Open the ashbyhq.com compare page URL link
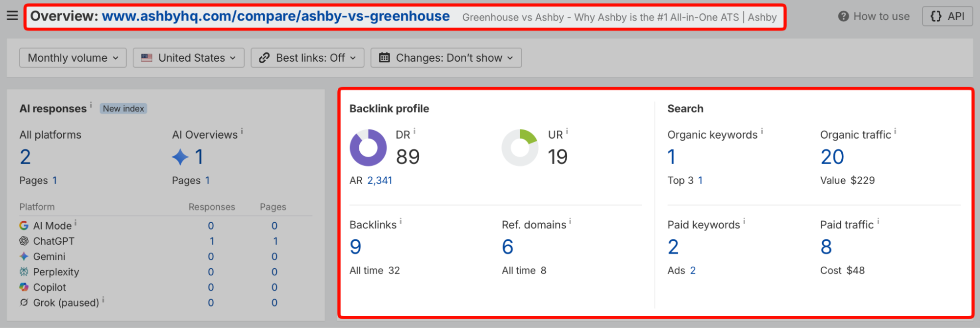Viewport: 980px width, 328px height. [276, 16]
